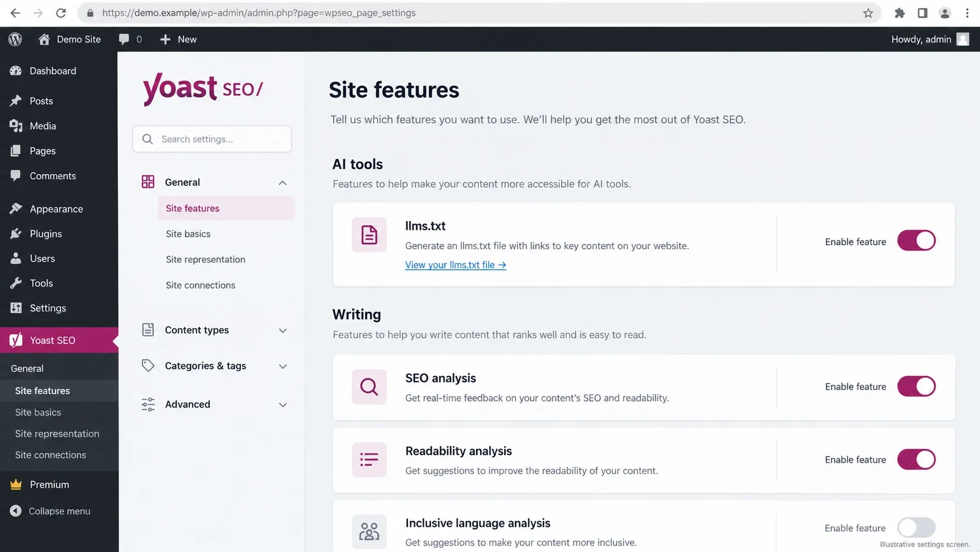980x552 pixels.
Task: Collapse the General section chevron
Action: [x=283, y=182]
